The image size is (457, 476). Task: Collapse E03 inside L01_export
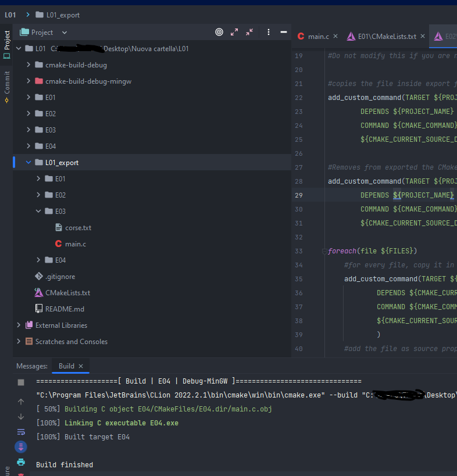[x=38, y=211]
